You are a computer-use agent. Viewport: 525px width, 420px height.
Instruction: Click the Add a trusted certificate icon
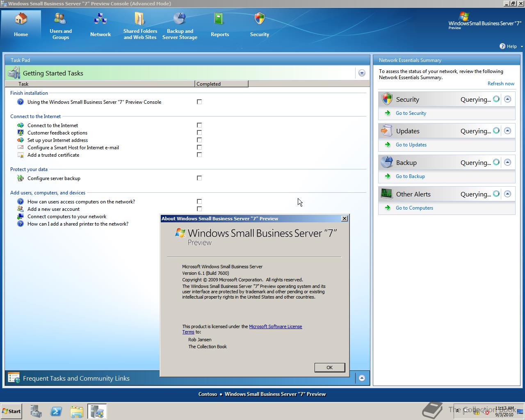click(x=21, y=155)
